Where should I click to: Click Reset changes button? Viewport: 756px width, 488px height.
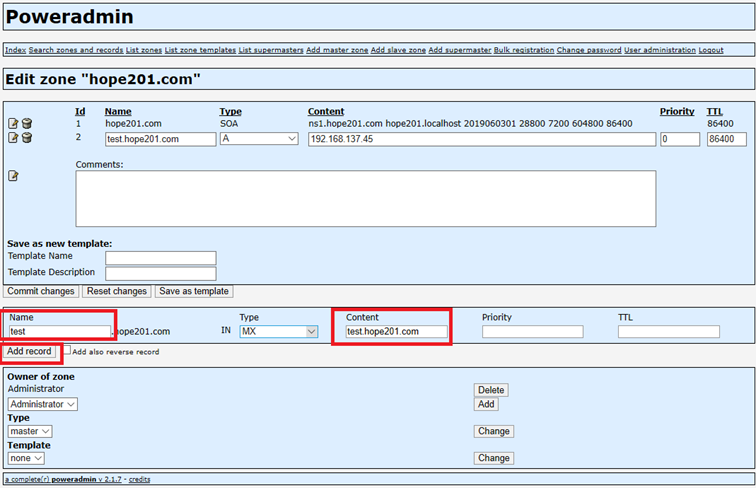point(117,291)
